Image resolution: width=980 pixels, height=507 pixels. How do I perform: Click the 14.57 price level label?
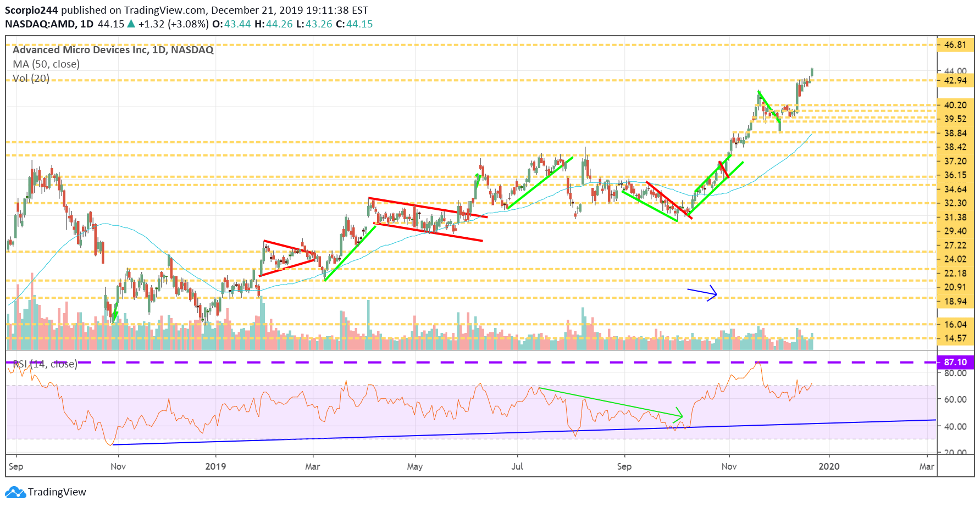tap(955, 338)
